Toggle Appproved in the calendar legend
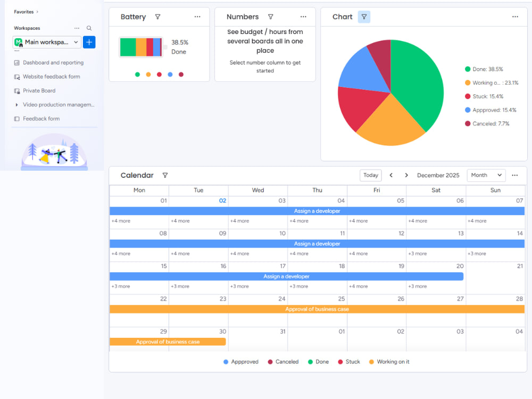This screenshot has height=399, width=532. 241,362
